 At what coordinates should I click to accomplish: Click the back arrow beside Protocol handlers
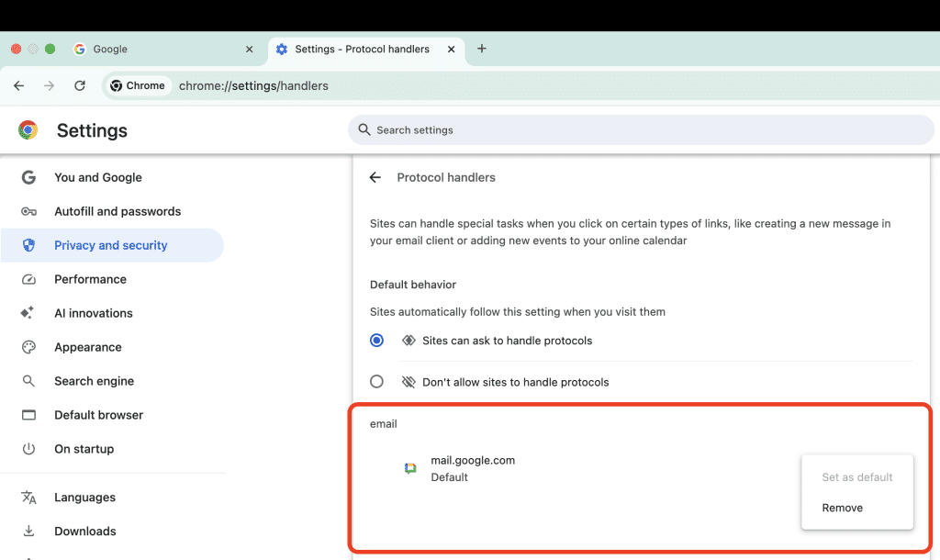coord(375,178)
